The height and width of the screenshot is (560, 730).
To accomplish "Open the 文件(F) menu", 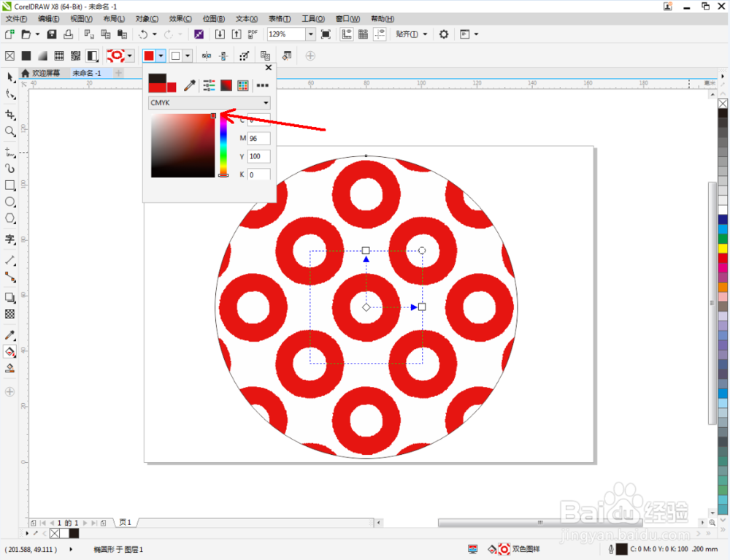I will click(16, 19).
